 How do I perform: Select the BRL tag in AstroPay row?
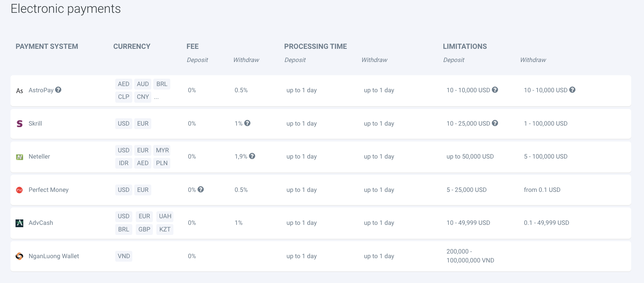click(x=162, y=84)
